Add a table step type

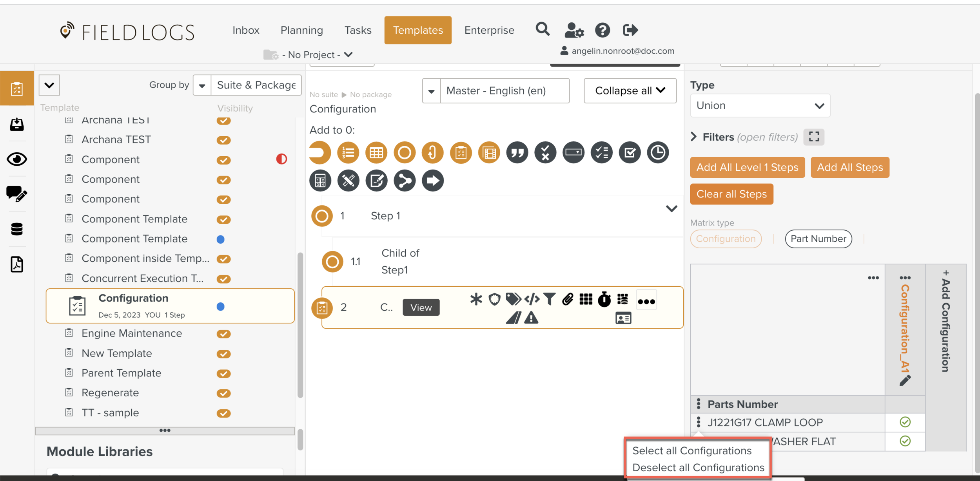376,152
